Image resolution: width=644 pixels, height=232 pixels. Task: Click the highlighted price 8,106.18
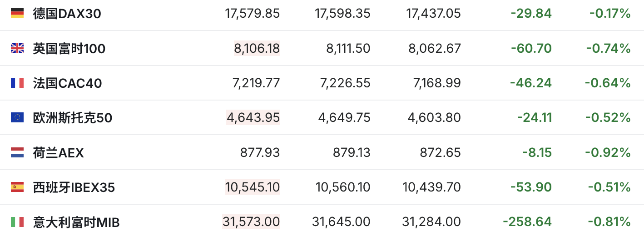257,48
